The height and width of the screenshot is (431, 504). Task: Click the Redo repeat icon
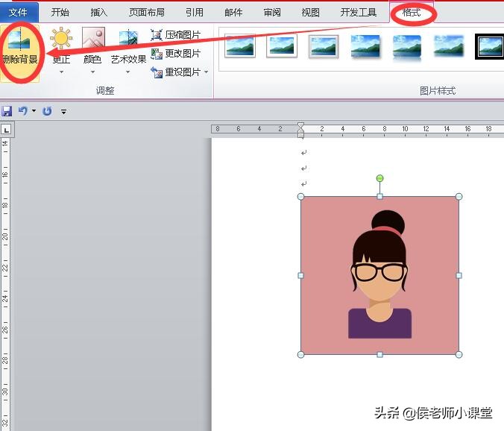tap(47, 111)
